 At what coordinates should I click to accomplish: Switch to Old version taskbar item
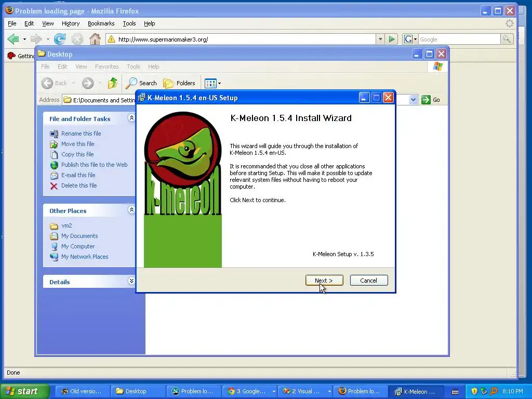coord(82,391)
